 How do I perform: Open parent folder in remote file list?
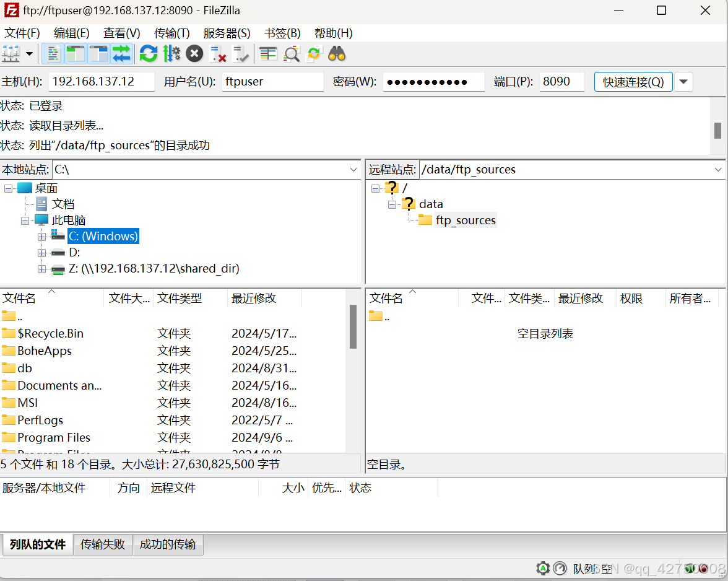tap(379, 317)
